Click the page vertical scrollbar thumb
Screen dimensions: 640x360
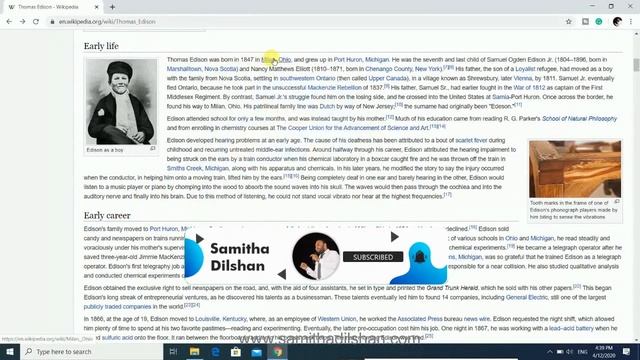(636, 65)
